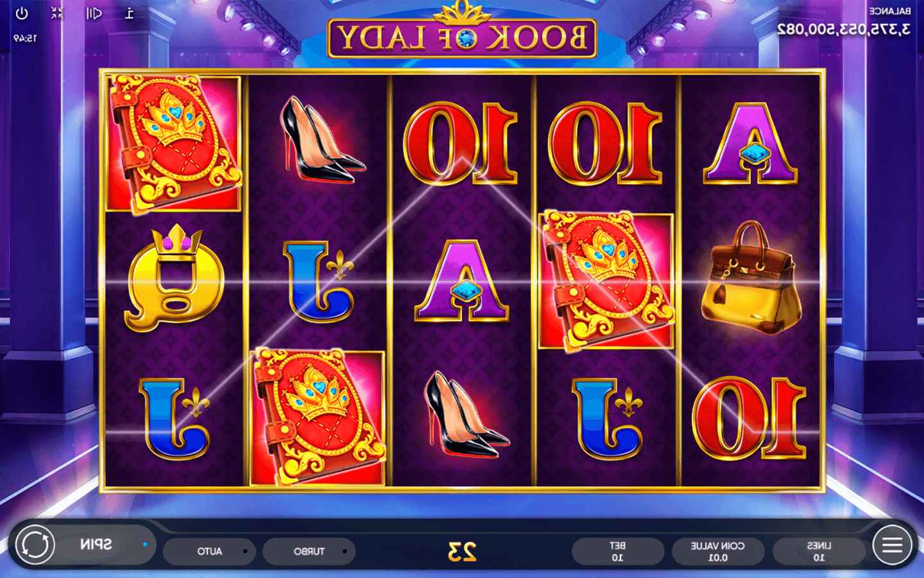This screenshot has height=578, width=924.
Task: Click the golden handbag symbol
Action: 751,279
